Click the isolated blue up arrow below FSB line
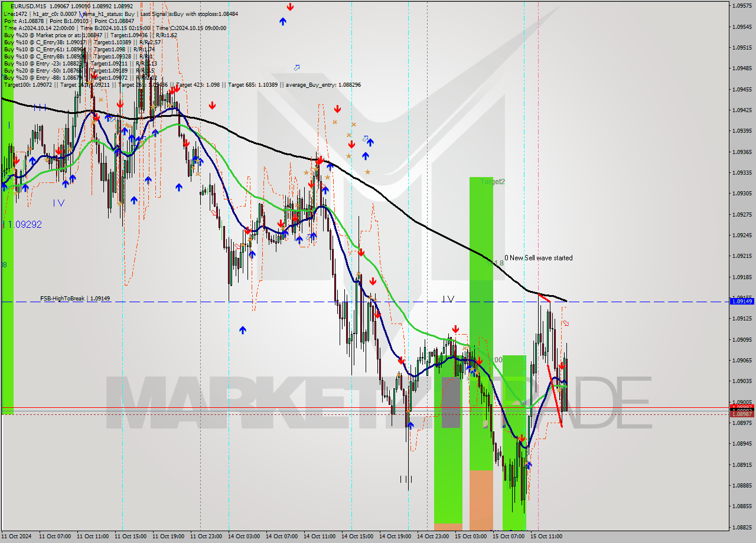The width and height of the screenshot is (756, 543). (243, 330)
